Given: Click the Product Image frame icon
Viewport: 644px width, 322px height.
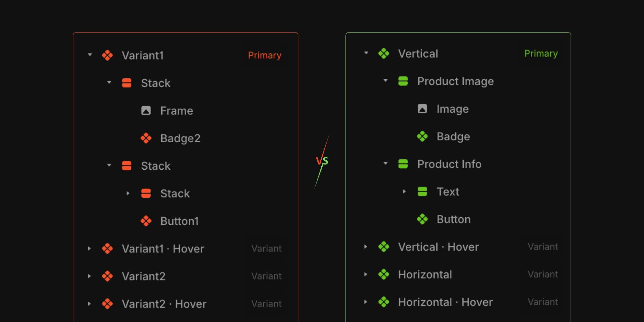Looking at the screenshot, I should 403,81.
